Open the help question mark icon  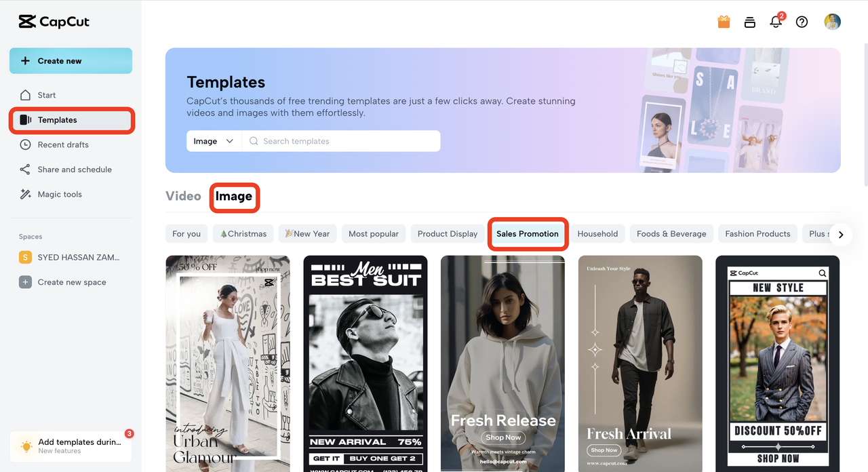pos(802,22)
